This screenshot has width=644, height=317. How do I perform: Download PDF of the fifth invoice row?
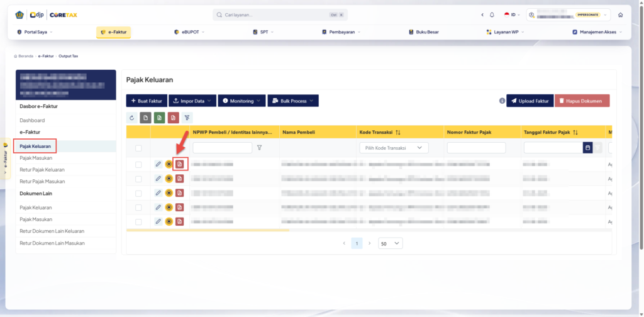(179, 222)
